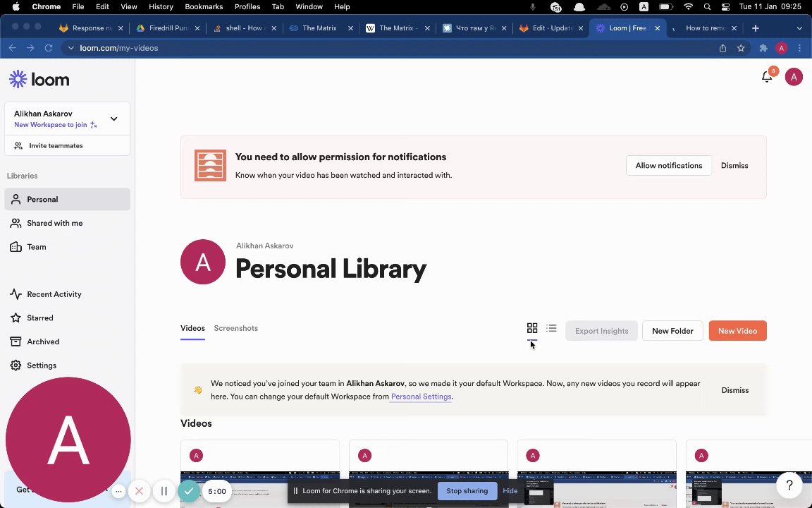Open Archived videos
The image size is (812, 508).
pyautogui.click(x=68, y=341)
